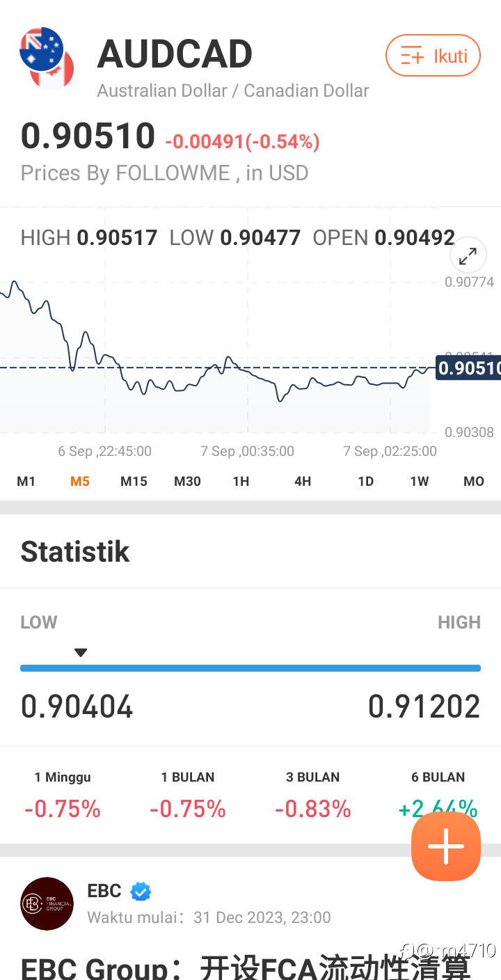
Task: Open the EBC profile avatar
Action: (x=47, y=903)
